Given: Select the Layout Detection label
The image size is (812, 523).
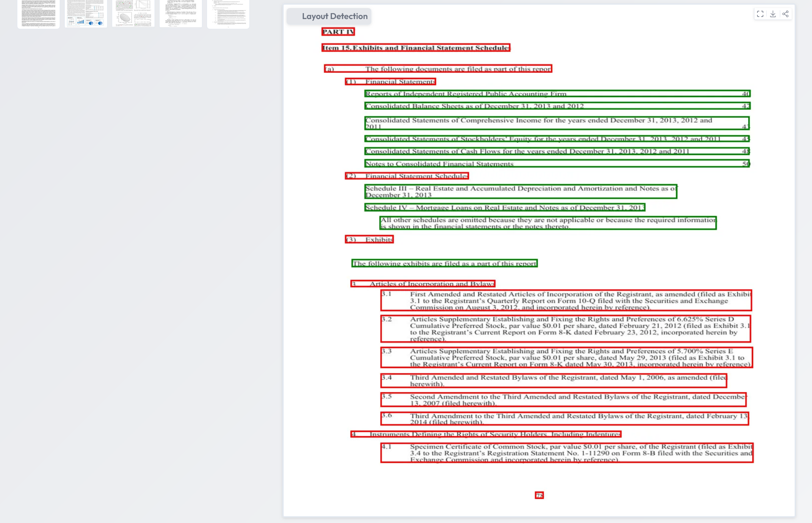Looking at the screenshot, I should coord(334,17).
